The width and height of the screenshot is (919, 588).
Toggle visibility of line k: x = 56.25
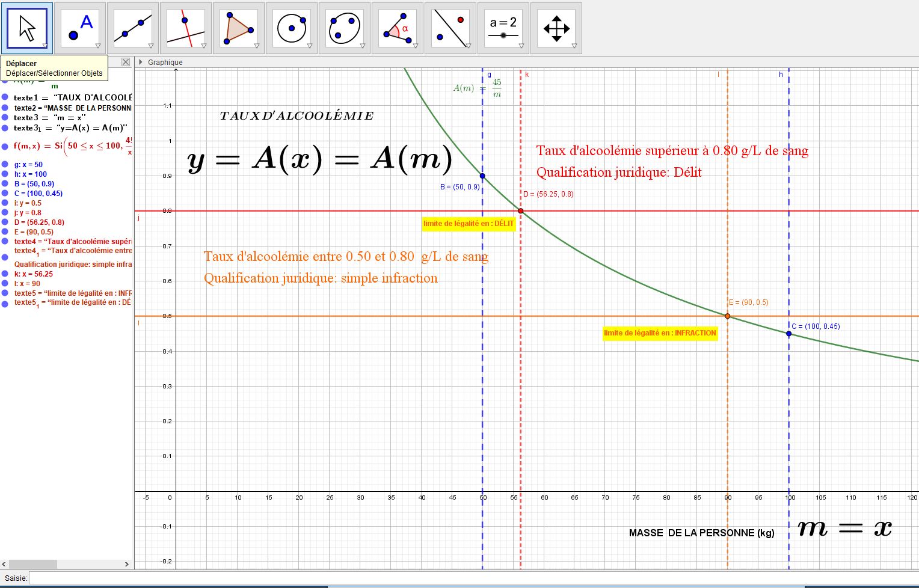pos(5,274)
